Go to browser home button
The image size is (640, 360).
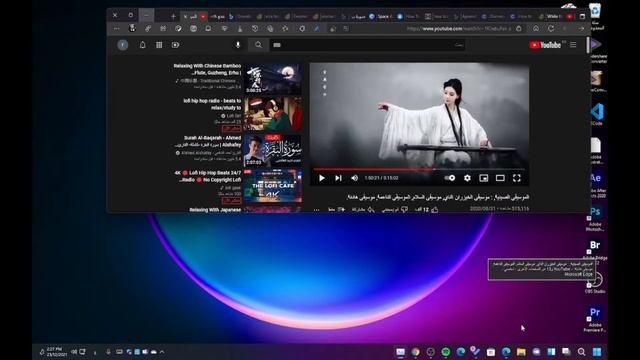click(x=536, y=29)
